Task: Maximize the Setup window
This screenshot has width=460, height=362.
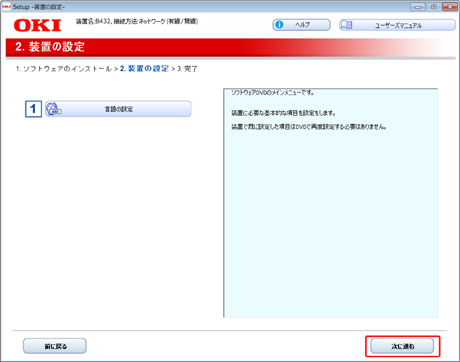Action: (434, 7)
